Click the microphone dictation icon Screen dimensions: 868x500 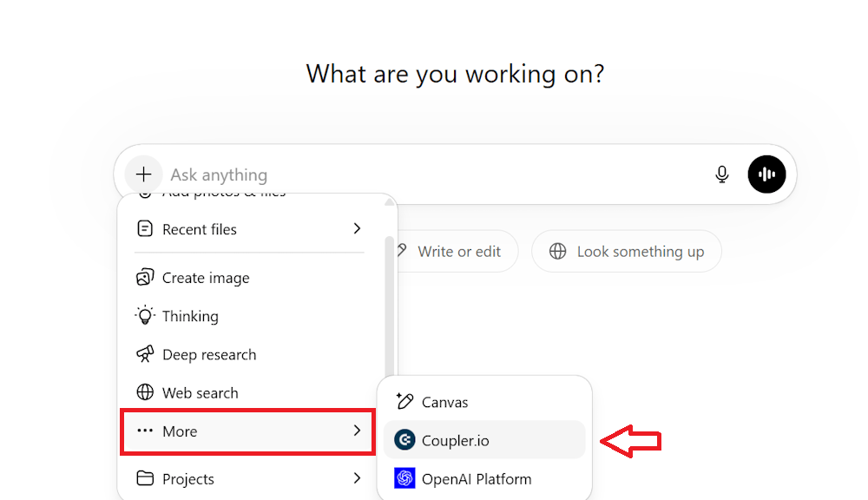[x=721, y=174]
